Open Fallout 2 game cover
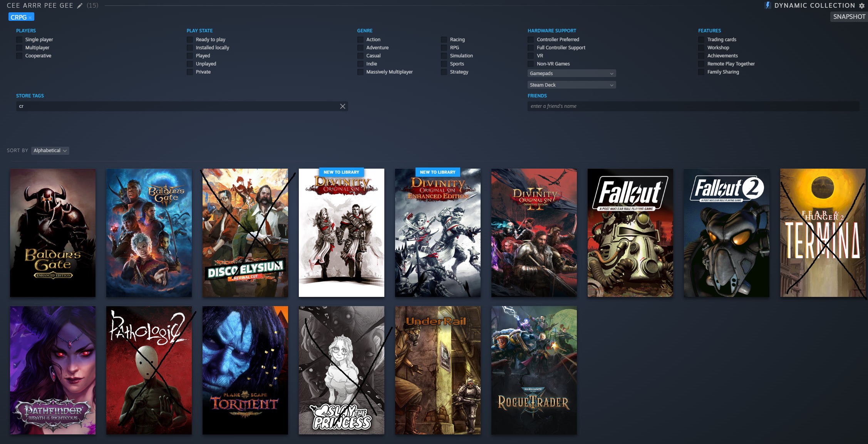The image size is (868, 444). tap(726, 233)
